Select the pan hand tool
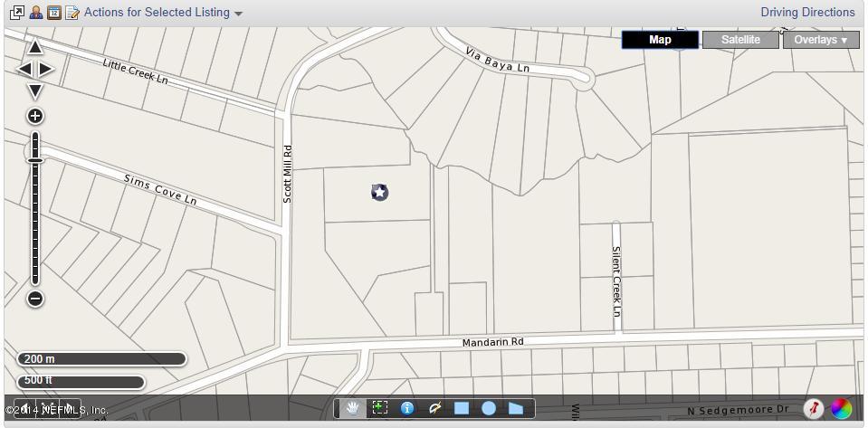This screenshot has height=428, width=868. pyautogui.click(x=353, y=408)
